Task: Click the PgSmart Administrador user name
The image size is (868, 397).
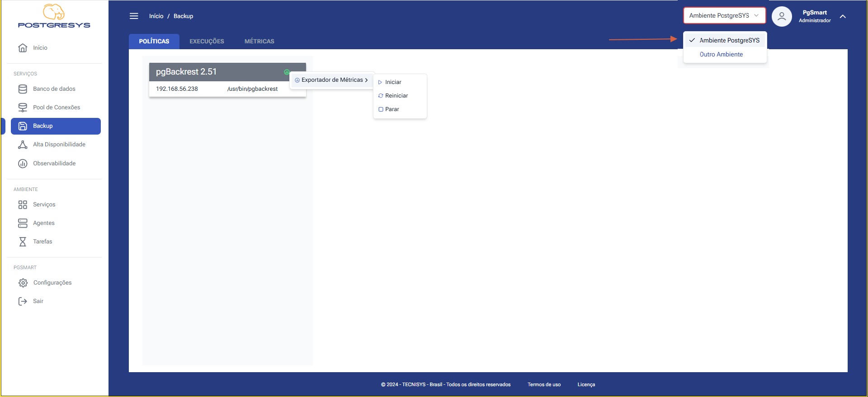Action: tap(815, 16)
